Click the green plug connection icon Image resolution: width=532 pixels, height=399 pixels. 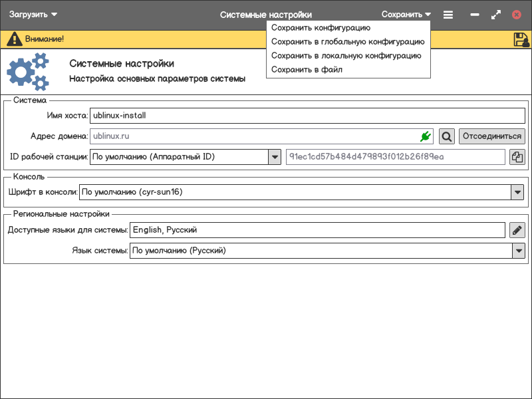[426, 136]
